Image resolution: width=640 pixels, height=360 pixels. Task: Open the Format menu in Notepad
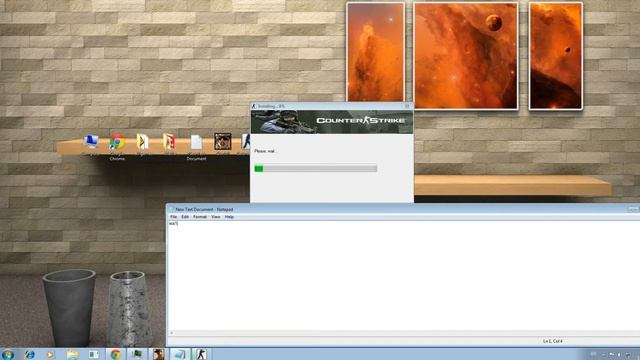200,217
